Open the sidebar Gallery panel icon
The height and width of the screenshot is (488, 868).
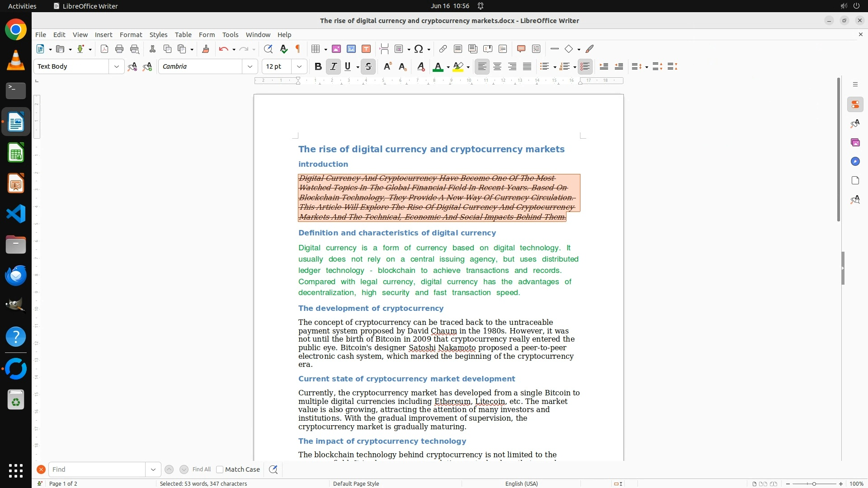tap(855, 143)
